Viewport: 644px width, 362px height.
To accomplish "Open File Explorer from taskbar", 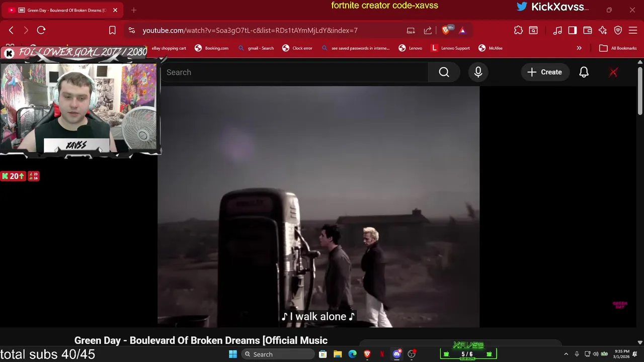I will 338,354.
